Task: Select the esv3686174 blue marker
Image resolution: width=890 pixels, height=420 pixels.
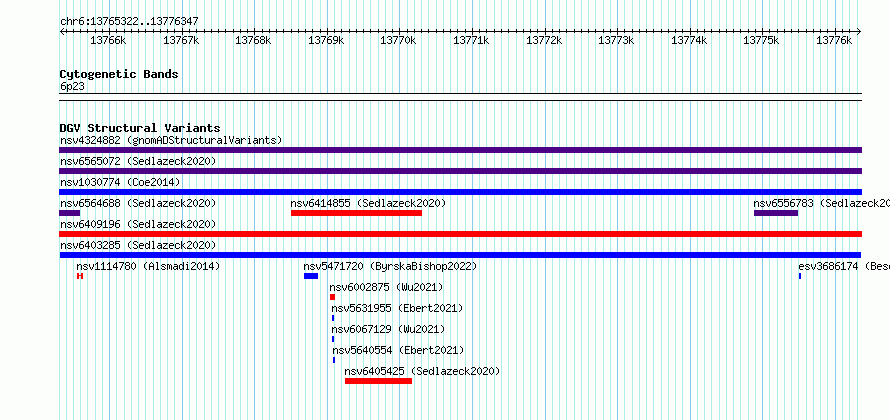Action: point(800,276)
